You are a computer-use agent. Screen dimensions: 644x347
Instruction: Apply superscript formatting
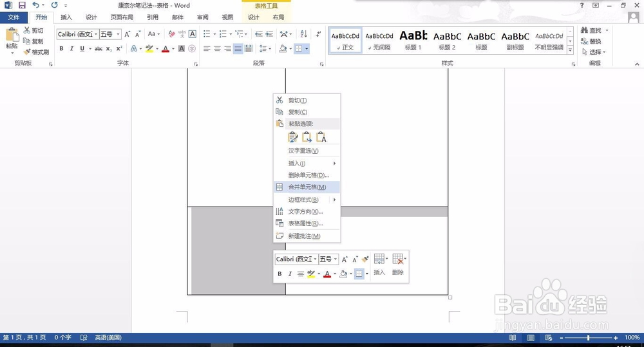[119, 48]
